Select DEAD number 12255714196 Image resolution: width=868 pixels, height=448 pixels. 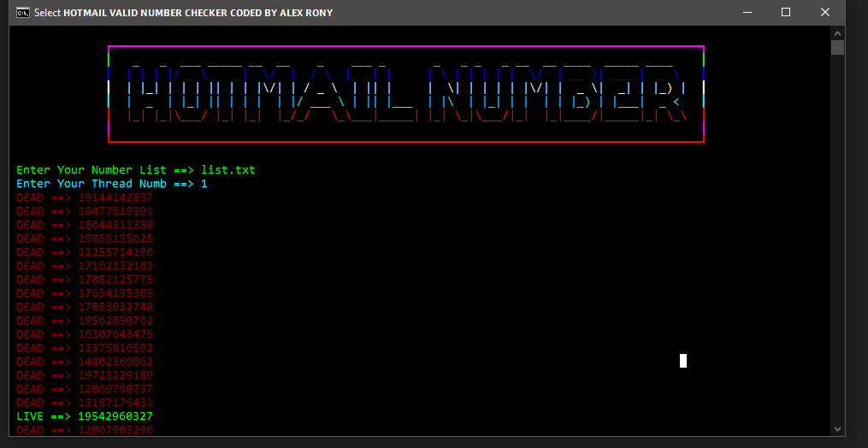pyautogui.click(x=115, y=252)
